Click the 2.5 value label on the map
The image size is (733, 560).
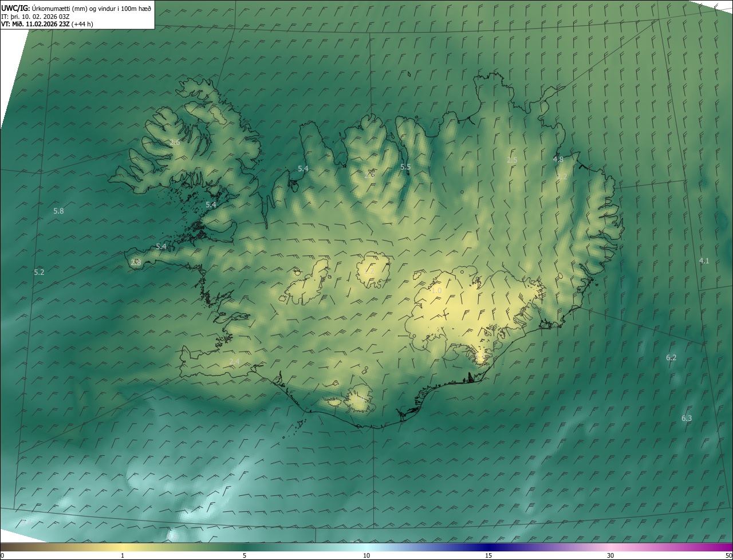(x=512, y=160)
